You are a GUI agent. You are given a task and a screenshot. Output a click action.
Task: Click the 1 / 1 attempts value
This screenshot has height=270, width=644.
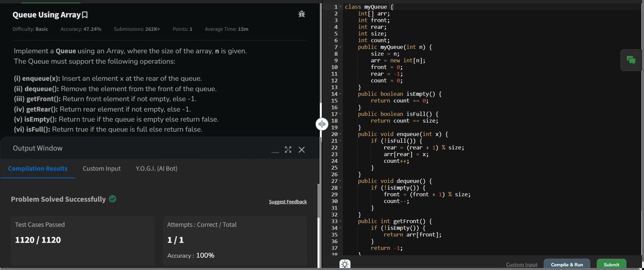click(175, 240)
